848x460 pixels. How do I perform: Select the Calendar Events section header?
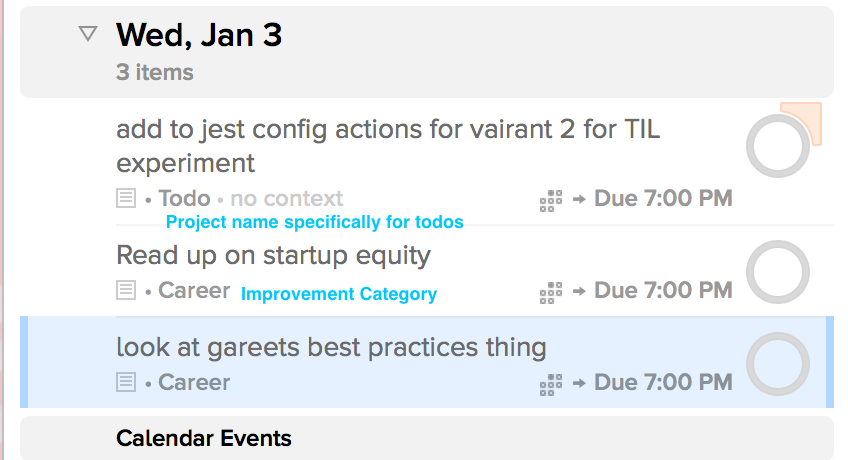coord(427,438)
